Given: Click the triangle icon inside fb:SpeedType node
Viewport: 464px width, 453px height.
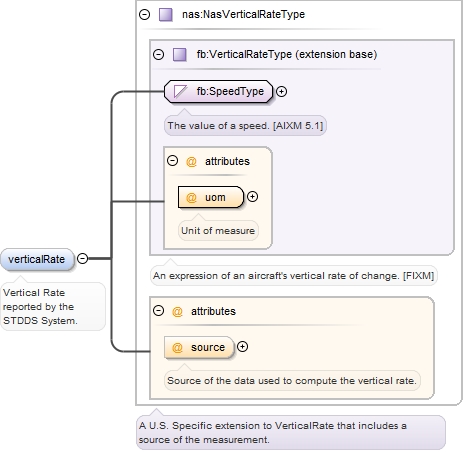Looking at the screenshot, I should pyautogui.click(x=180, y=91).
